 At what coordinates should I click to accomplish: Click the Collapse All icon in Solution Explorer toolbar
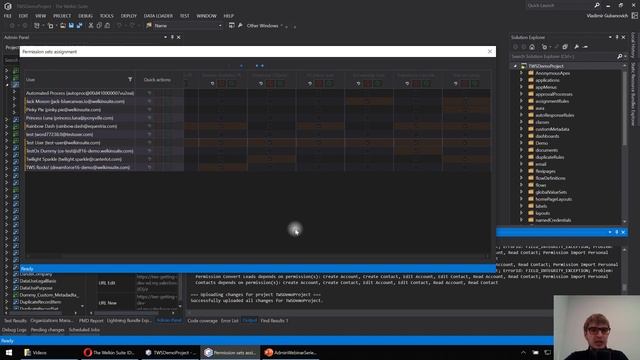coord(565,47)
